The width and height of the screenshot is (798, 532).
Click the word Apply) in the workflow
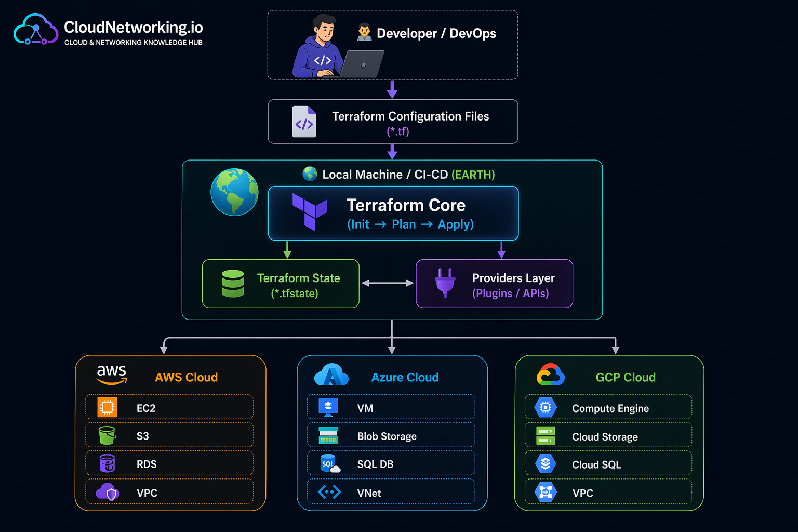click(456, 224)
